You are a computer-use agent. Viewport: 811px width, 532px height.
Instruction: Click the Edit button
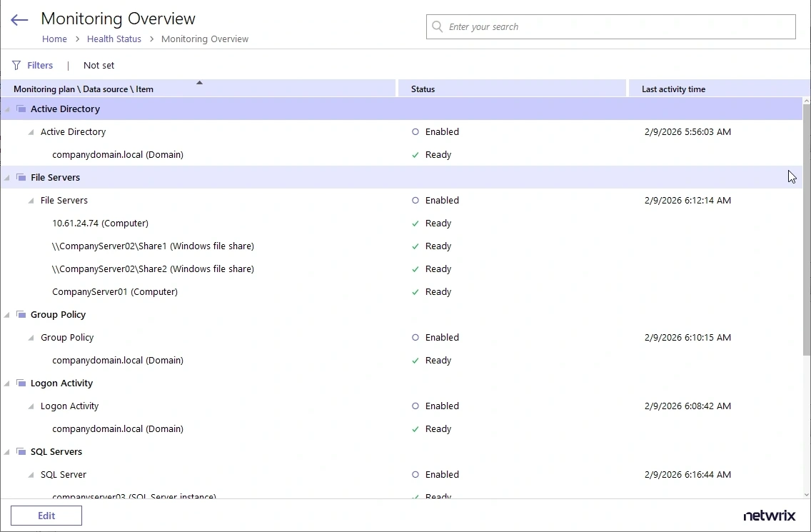(46, 515)
